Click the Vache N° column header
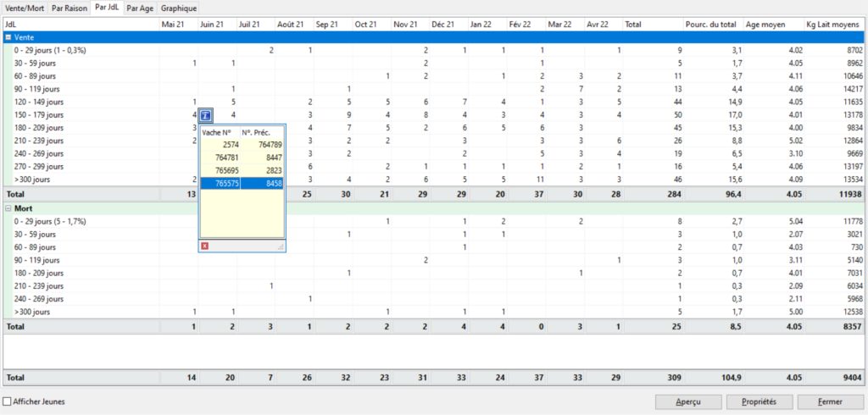Viewport: 868px width, 415px height. (219, 132)
